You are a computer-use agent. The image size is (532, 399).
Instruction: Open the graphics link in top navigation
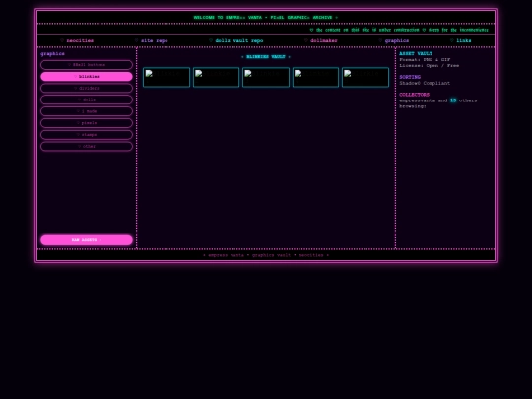click(x=394, y=40)
